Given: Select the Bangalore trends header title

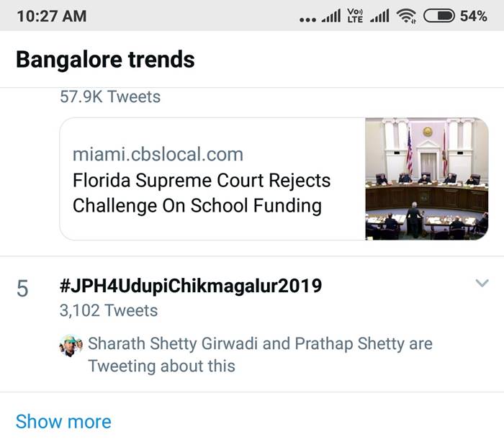Looking at the screenshot, I should [105, 59].
